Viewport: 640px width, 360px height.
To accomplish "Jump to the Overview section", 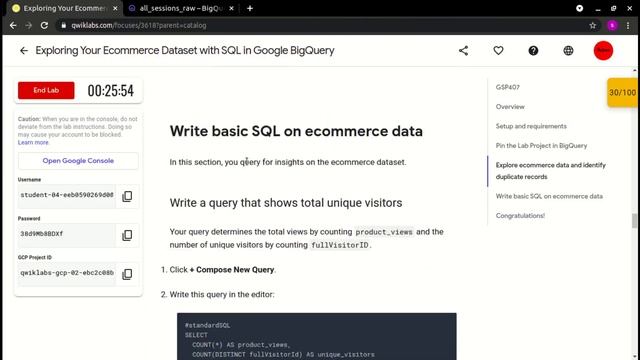I will click(510, 107).
